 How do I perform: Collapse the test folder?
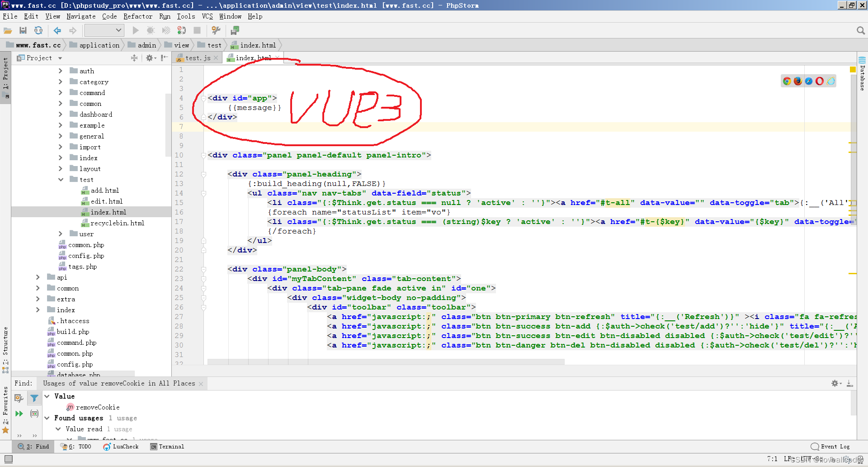(x=61, y=180)
